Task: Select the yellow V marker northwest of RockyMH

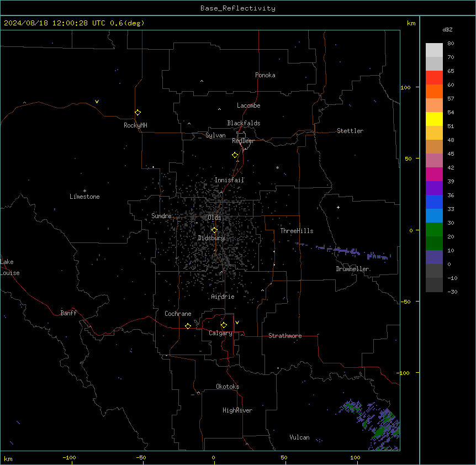Action: [x=97, y=102]
